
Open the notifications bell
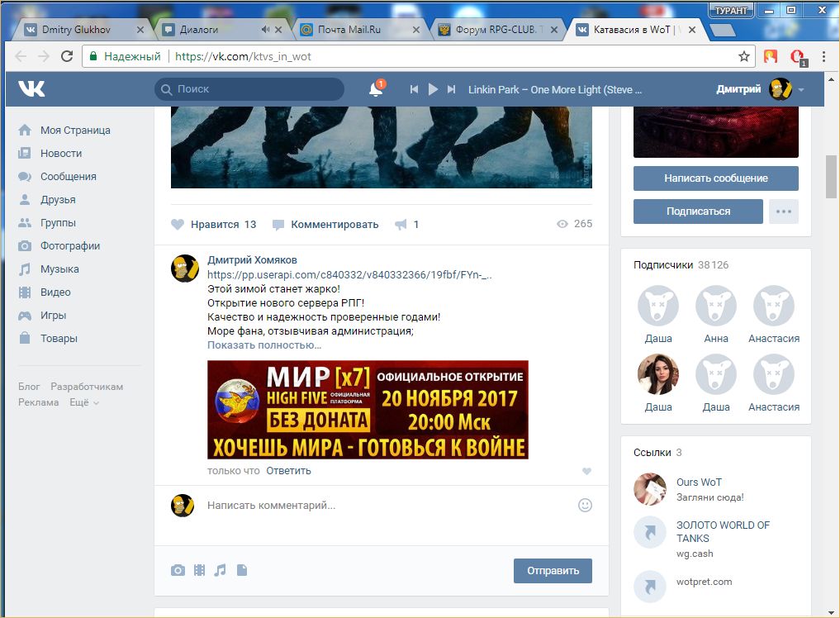[x=376, y=90]
